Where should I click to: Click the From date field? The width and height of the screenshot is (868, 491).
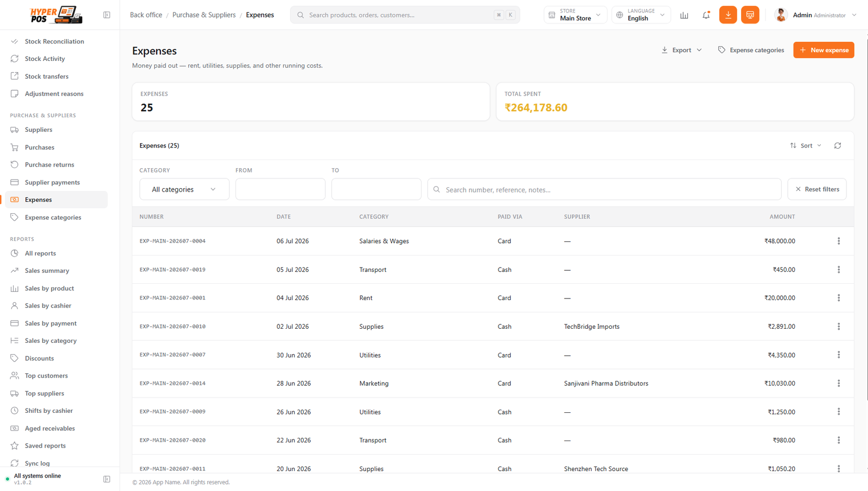pyautogui.click(x=280, y=189)
